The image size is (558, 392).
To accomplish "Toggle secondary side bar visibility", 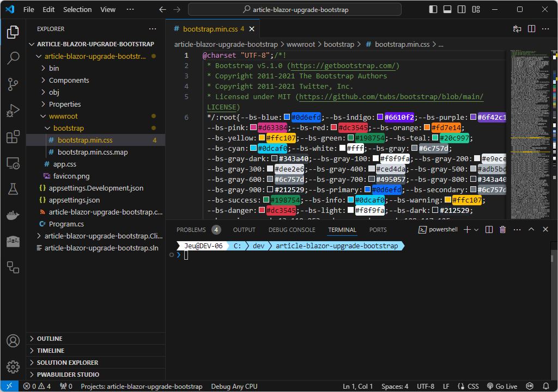I will [462, 9].
